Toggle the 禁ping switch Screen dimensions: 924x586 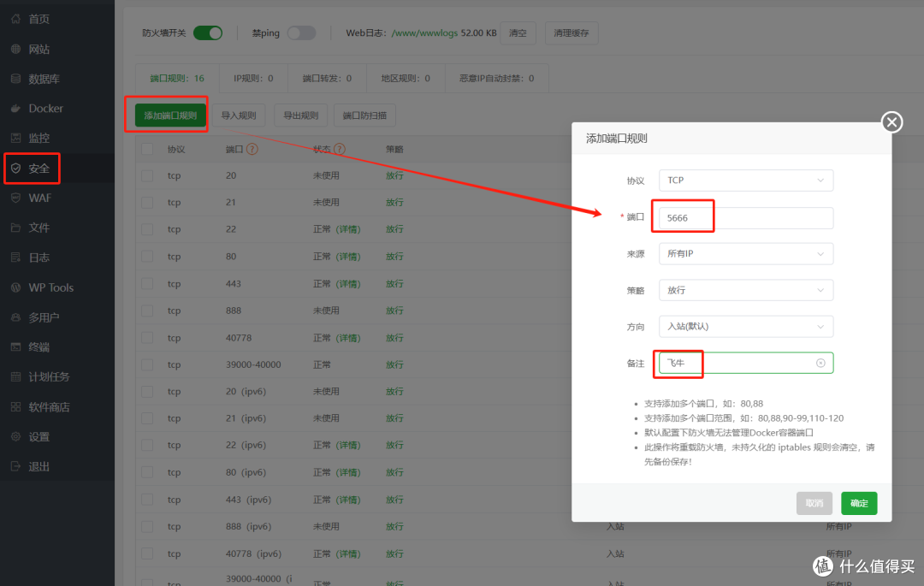click(x=302, y=33)
